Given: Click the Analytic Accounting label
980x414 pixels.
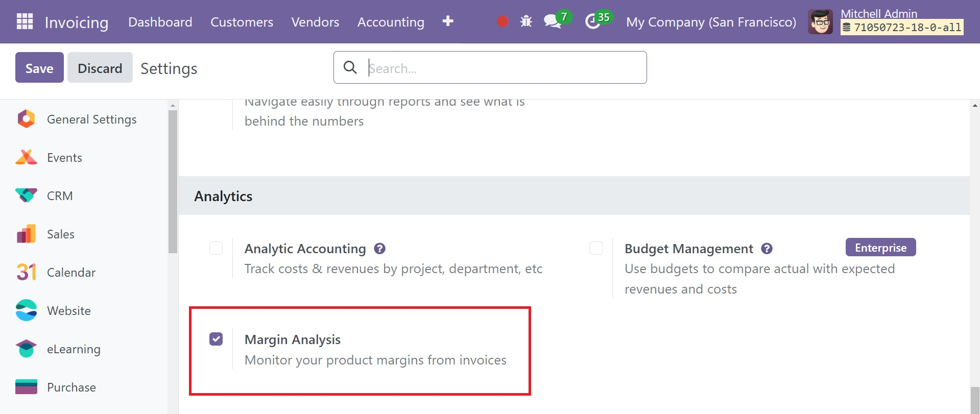Looking at the screenshot, I should pos(305,249).
